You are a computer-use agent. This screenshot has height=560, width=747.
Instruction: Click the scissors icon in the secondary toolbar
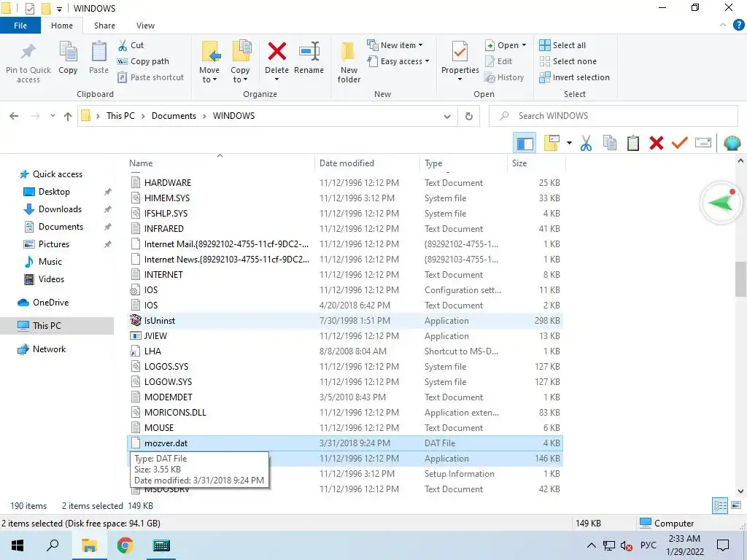[x=586, y=143]
